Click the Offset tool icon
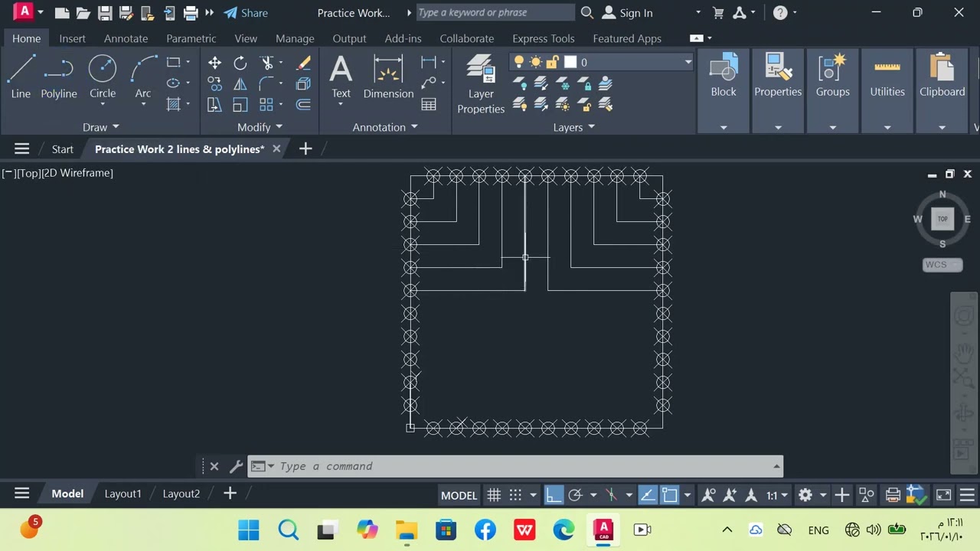Image resolution: width=980 pixels, height=551 pixels. pyautogui.click(x=303, y=104)
